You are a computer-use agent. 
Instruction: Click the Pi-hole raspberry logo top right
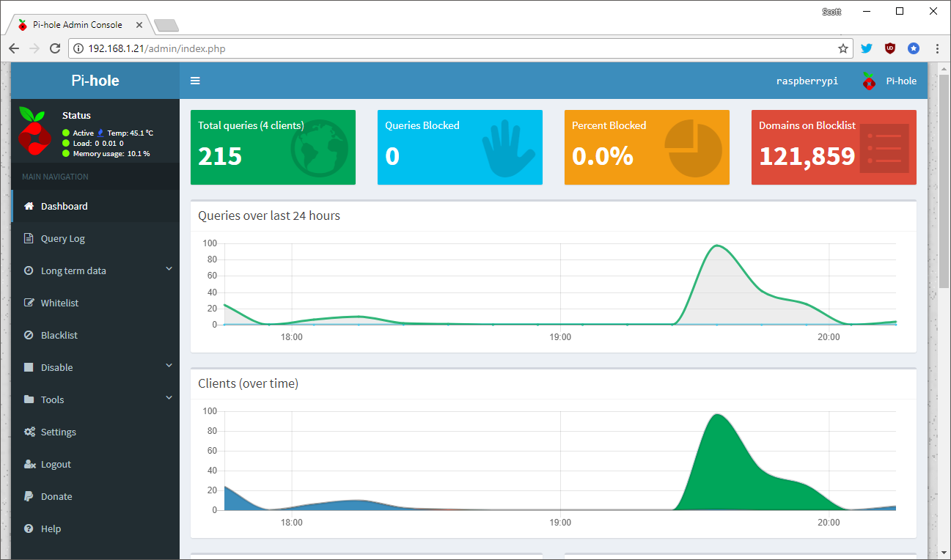[x=868, y=81]
